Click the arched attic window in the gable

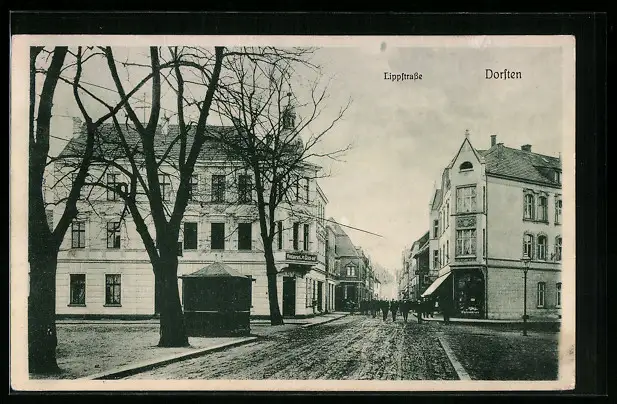coord(466,166)
